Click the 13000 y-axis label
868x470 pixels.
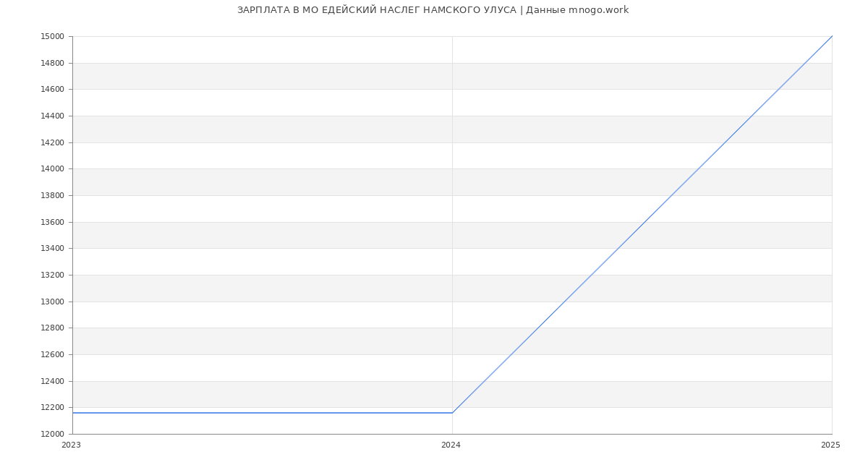pos(52,302)
